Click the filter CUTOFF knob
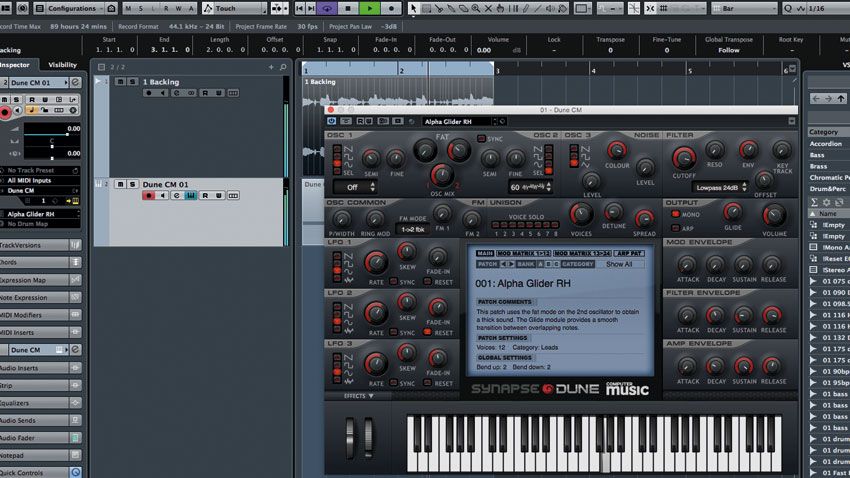Viewport: 850px width, 478px height. click(x=683, y=157)
